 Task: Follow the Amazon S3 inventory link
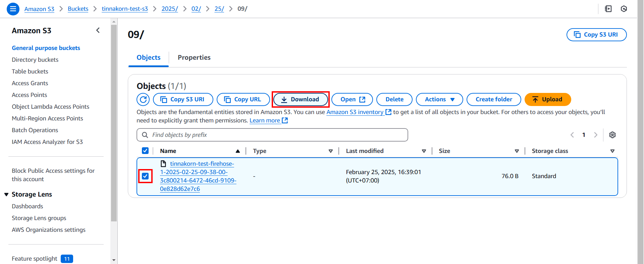355,112
